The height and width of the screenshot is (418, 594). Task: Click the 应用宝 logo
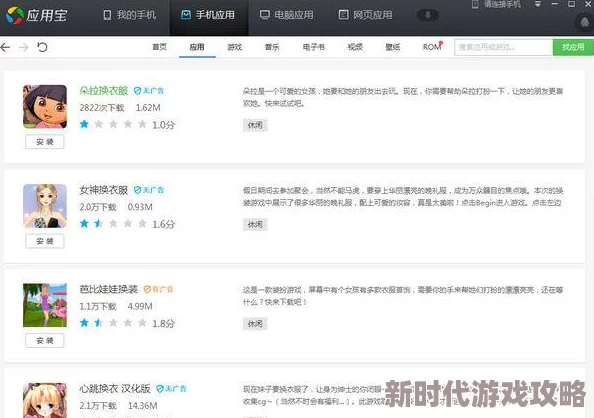pos(36,16)
